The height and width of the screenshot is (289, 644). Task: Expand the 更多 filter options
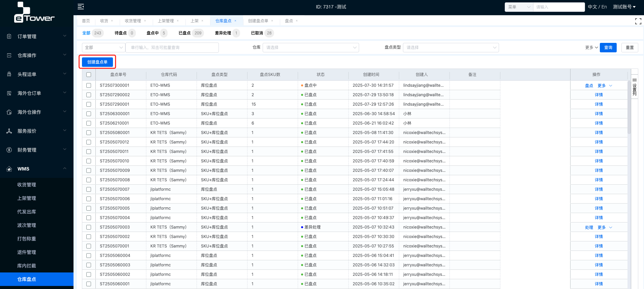pyautogui.click(x=591, y=48)
